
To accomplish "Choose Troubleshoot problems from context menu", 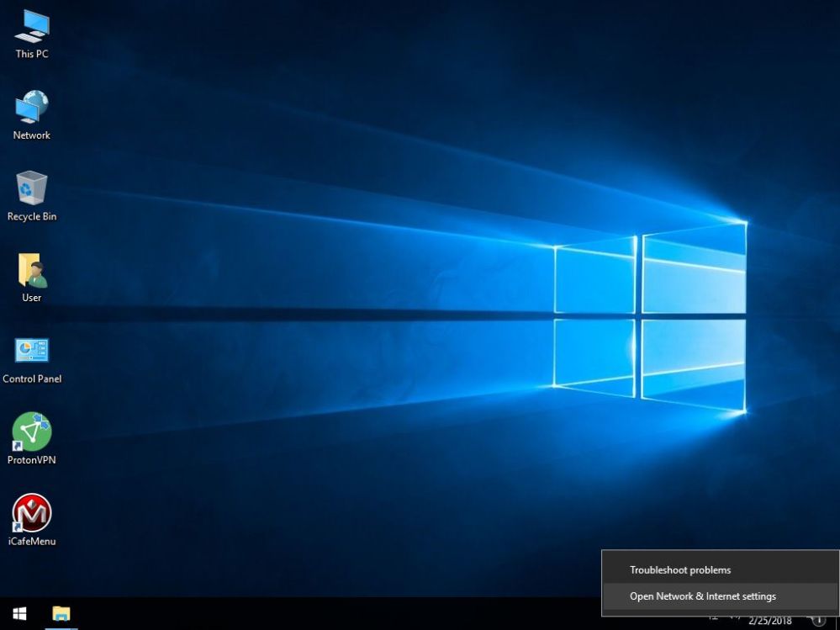I will [680, 570].
